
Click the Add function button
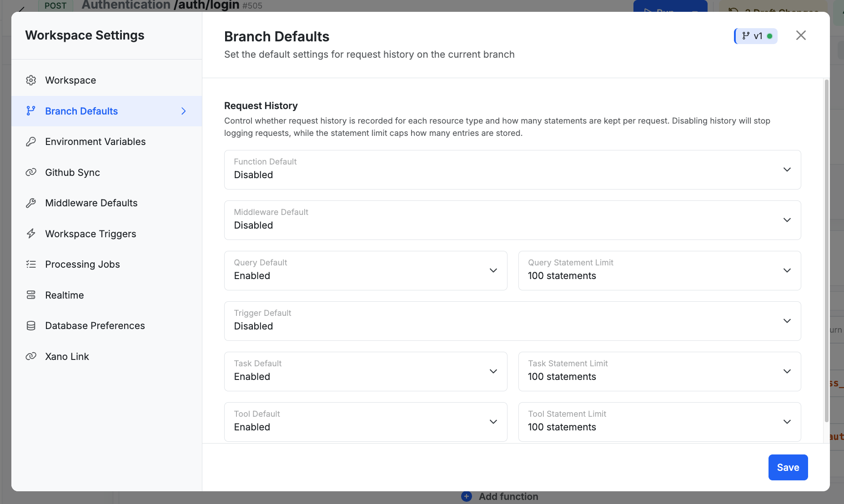pyautogui.click(x=499, y=496)
